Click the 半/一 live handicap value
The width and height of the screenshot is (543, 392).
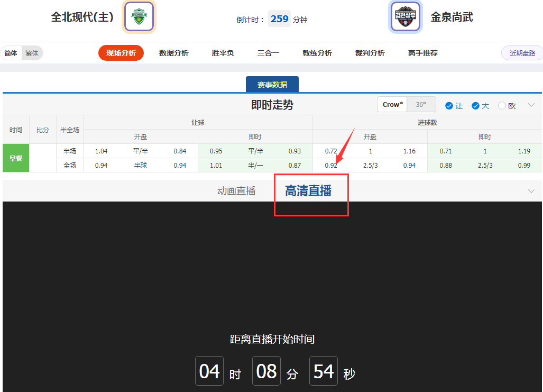tap(255, 166)
